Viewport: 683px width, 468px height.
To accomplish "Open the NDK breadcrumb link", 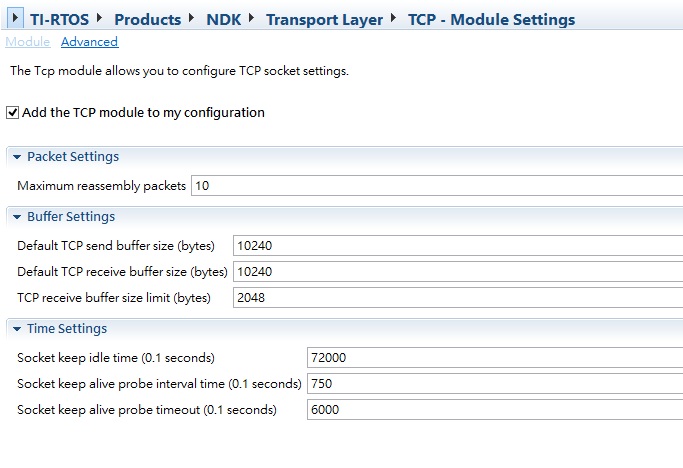I will pos(223,20).
